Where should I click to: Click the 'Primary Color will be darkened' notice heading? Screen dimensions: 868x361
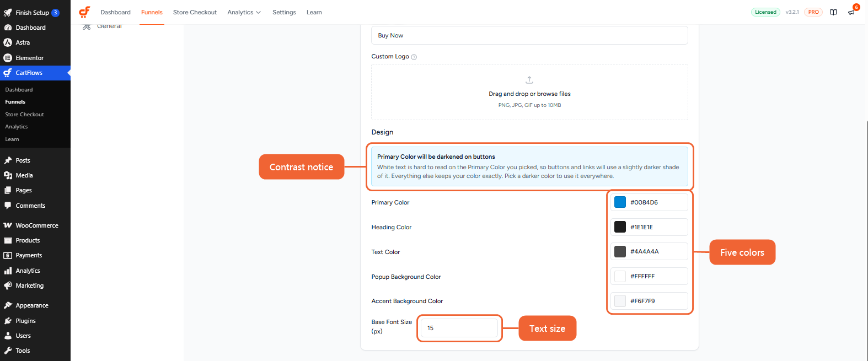436,157
